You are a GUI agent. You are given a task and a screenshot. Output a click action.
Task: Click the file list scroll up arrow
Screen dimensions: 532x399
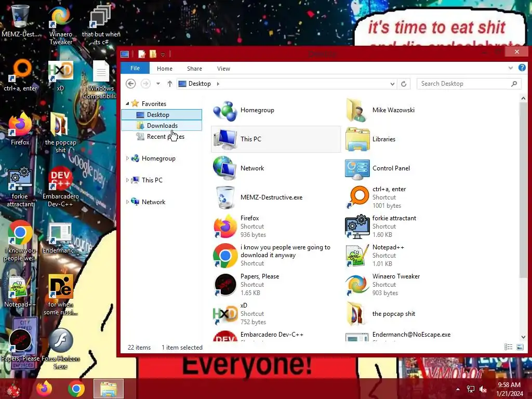(523, 98)
